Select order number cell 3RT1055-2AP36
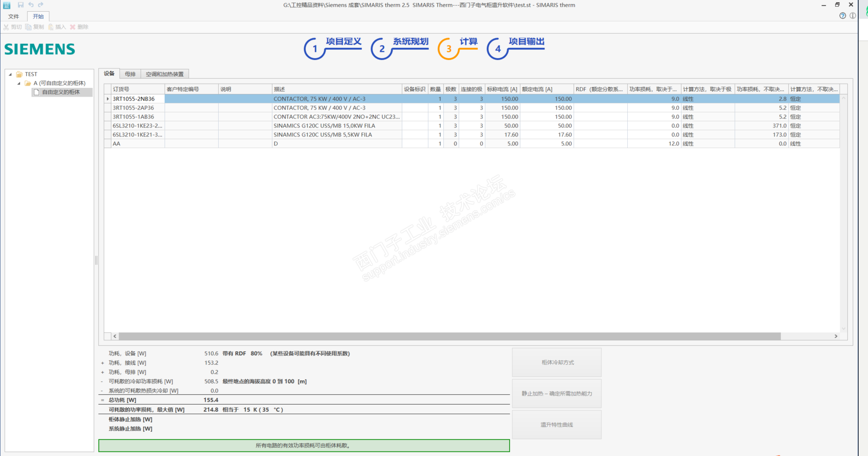The width and height of the screenshot is (868, 456). pyautogui.click(x=138, y=108)
